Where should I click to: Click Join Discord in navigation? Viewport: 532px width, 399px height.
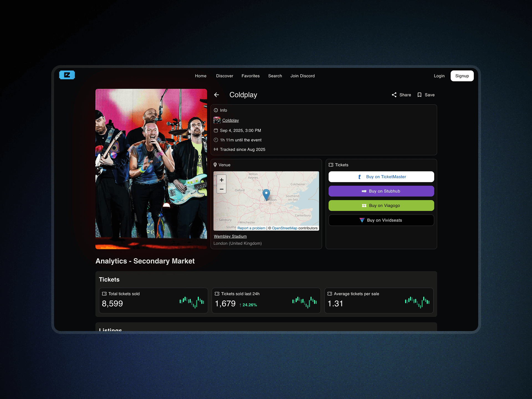tap(302, 76)
